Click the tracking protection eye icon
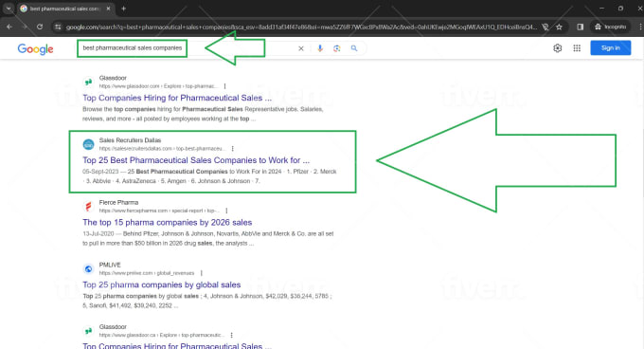Image resolution: width=644 pixels, height=349 pixels. click(x=545, y=27)
